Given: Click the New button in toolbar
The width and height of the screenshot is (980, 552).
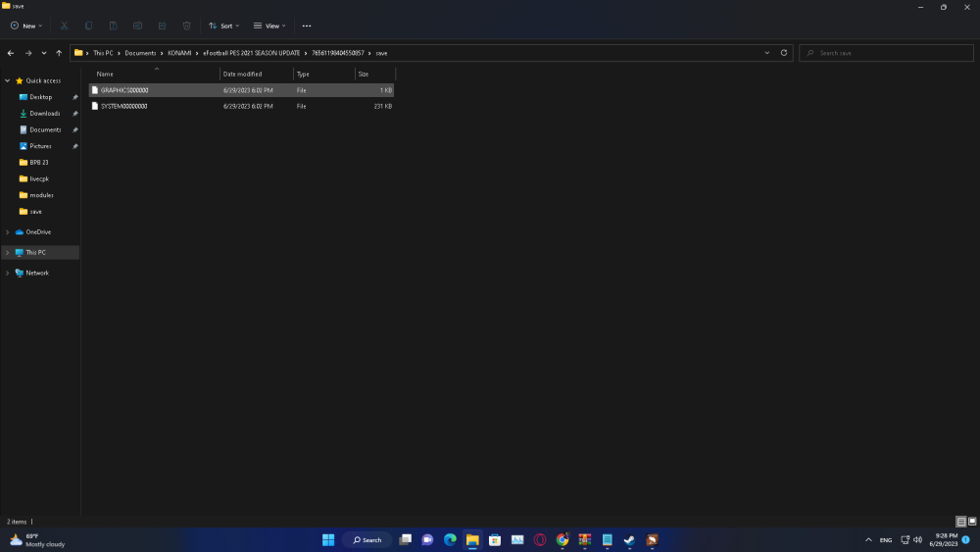Looking at the screenshot, I should [27, 25].
